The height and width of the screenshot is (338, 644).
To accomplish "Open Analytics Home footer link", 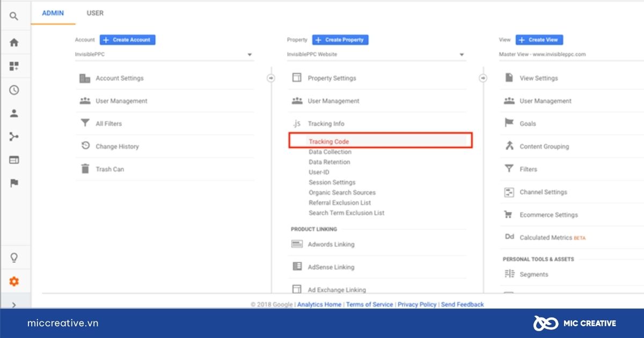I will coord(319,304).
